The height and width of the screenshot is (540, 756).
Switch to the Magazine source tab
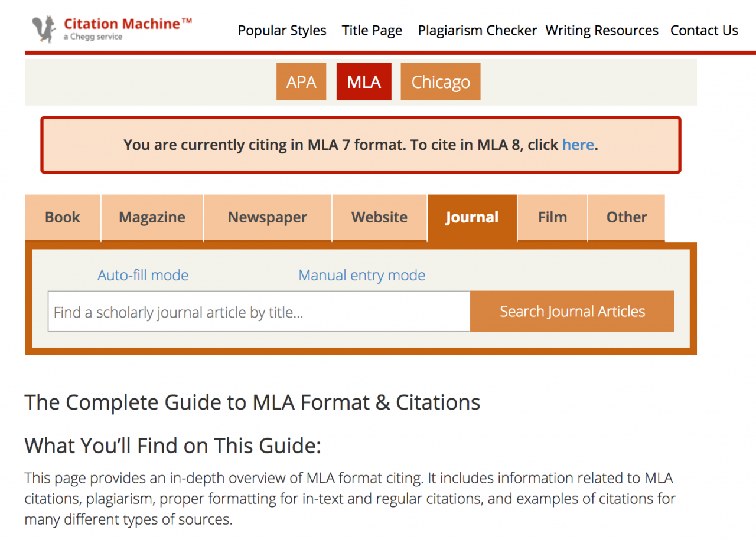click(x=152, y=218)
